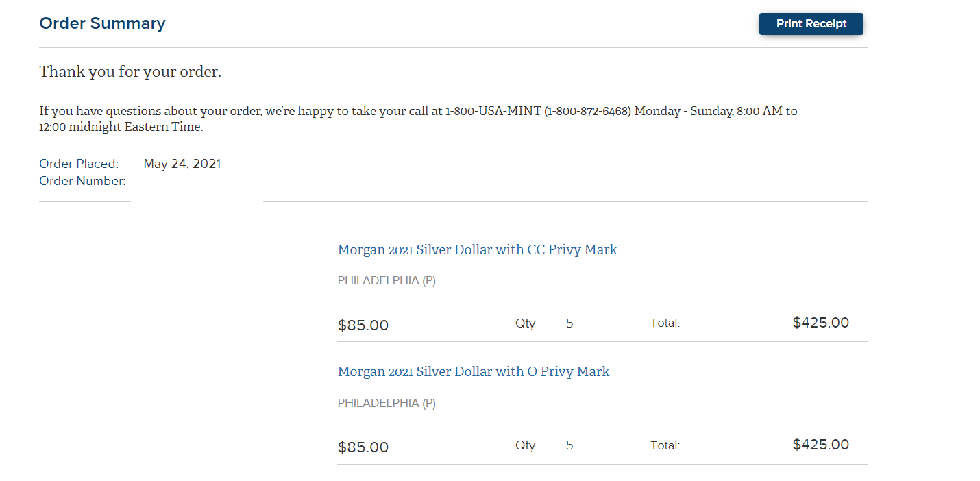Select the May 24, 2021 order date
Screen dimensions: 980x481
coord(182,164)
